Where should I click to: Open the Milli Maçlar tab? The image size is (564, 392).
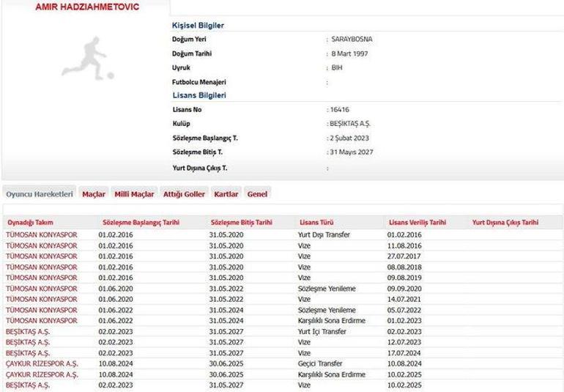tap(134, 194)
